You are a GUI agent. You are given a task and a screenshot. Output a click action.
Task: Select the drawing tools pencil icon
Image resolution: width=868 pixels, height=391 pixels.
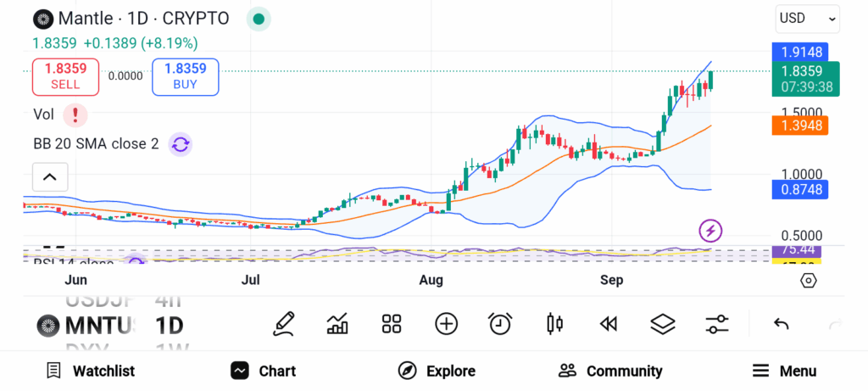tap(284, 323)
